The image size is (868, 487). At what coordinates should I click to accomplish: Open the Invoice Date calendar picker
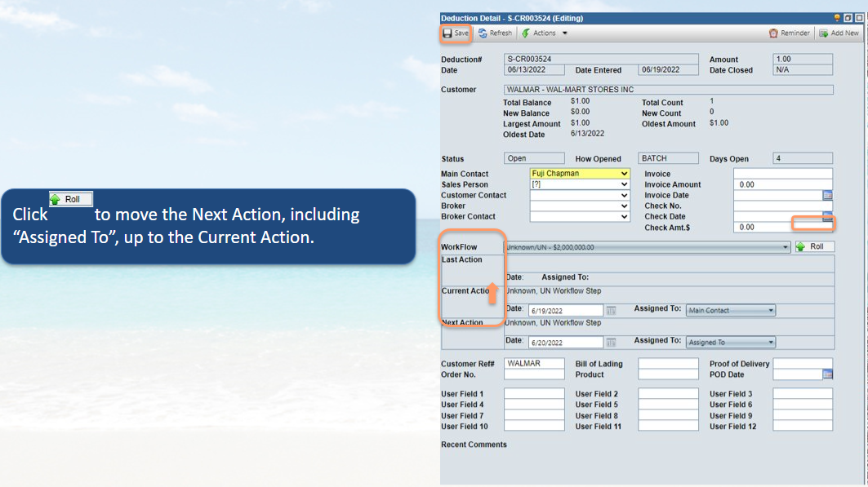coord(827,196)
